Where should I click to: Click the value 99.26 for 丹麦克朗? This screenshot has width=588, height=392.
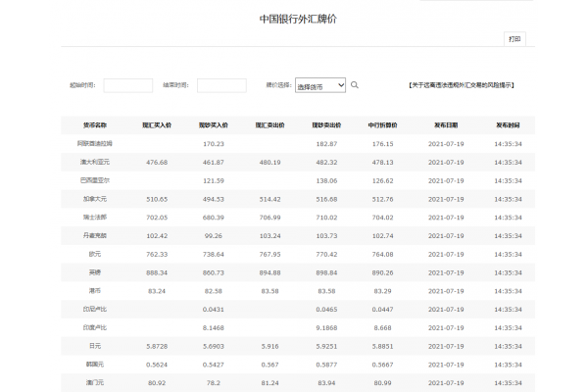pyautogui.click(x=214, y=235)
